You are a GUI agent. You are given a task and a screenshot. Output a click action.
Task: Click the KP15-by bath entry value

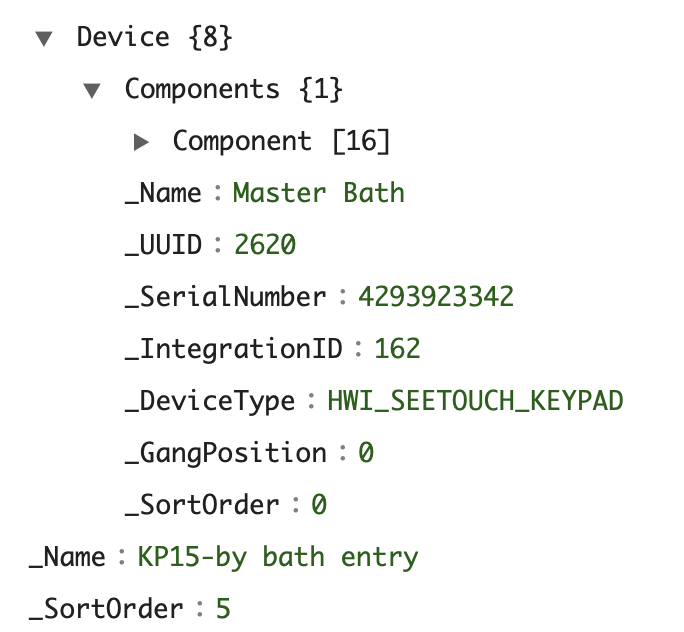tap(278, 557)
